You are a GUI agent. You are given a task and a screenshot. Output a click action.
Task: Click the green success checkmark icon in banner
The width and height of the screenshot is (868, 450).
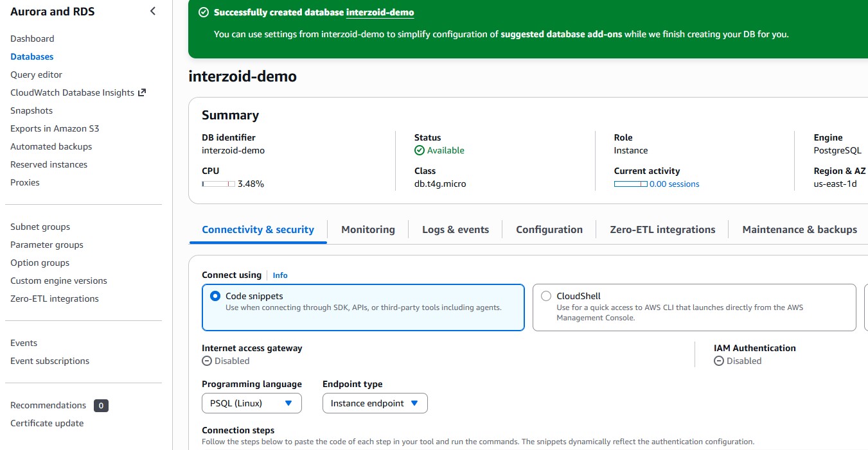click(x=204, y=12)
